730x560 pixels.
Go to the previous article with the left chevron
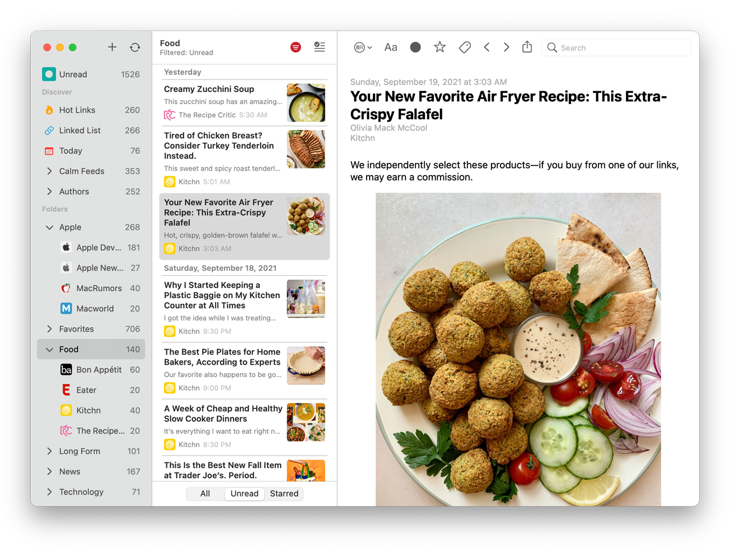click(486, 48)
